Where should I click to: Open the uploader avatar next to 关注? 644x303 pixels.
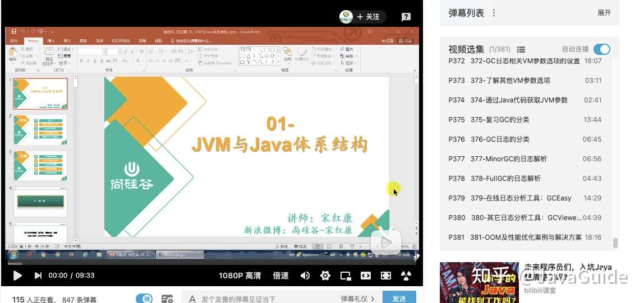346,17
